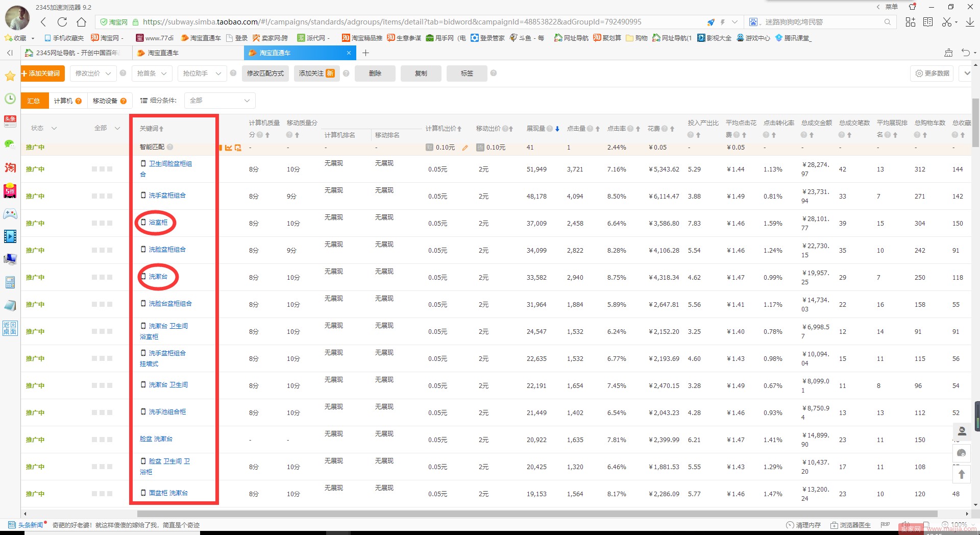Open video film sidebar icon
This screenshot has height=535, width=980.
[10, 236]
